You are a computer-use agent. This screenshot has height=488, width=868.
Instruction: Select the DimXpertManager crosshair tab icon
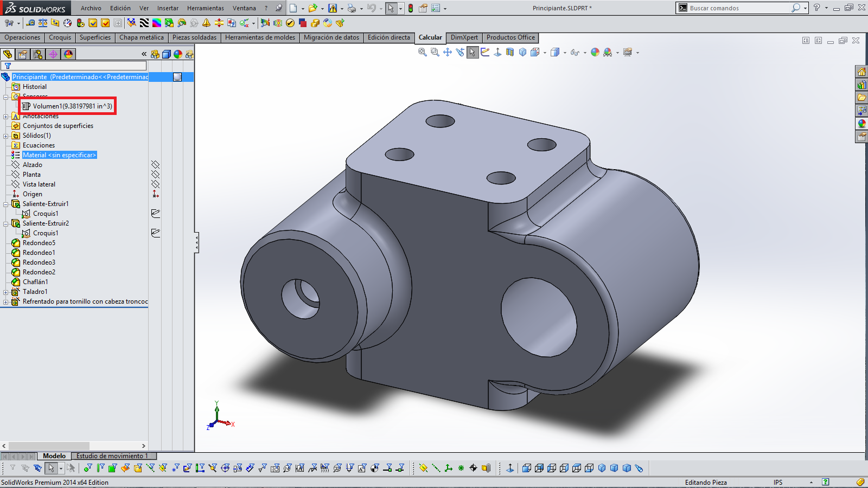tap(53, 54)
